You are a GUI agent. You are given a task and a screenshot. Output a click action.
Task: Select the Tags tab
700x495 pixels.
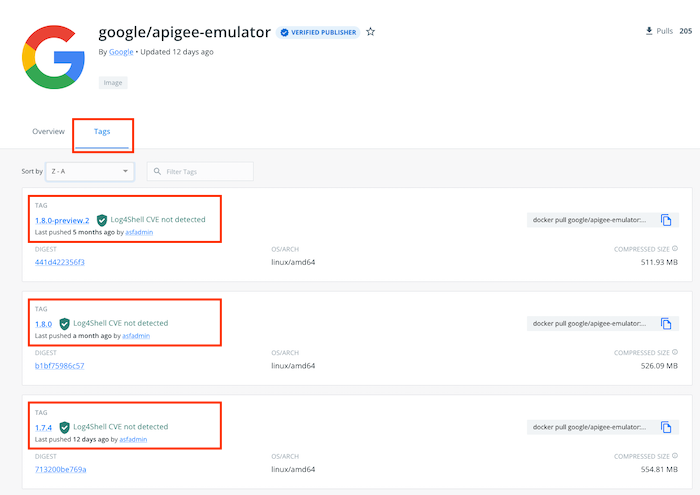coord(102,131)
